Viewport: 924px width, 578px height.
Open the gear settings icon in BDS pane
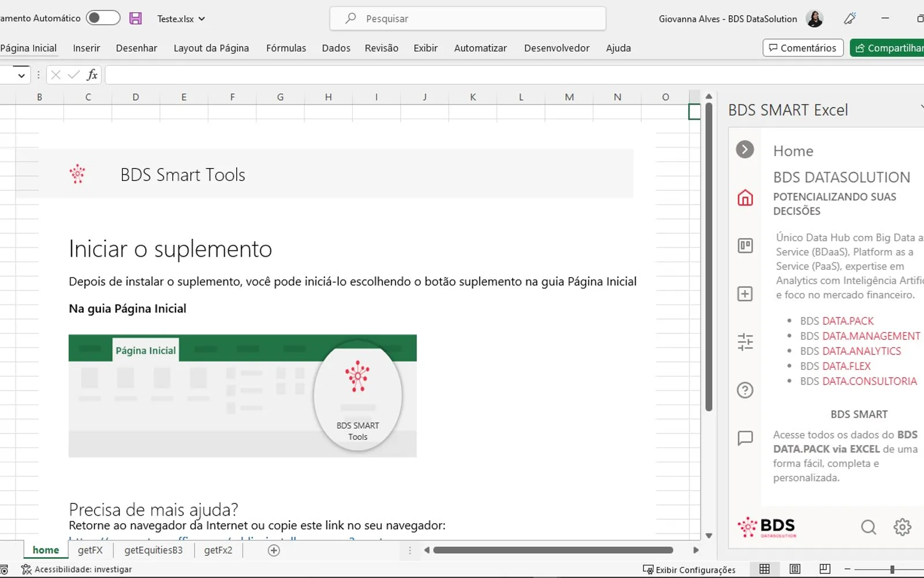902,527
